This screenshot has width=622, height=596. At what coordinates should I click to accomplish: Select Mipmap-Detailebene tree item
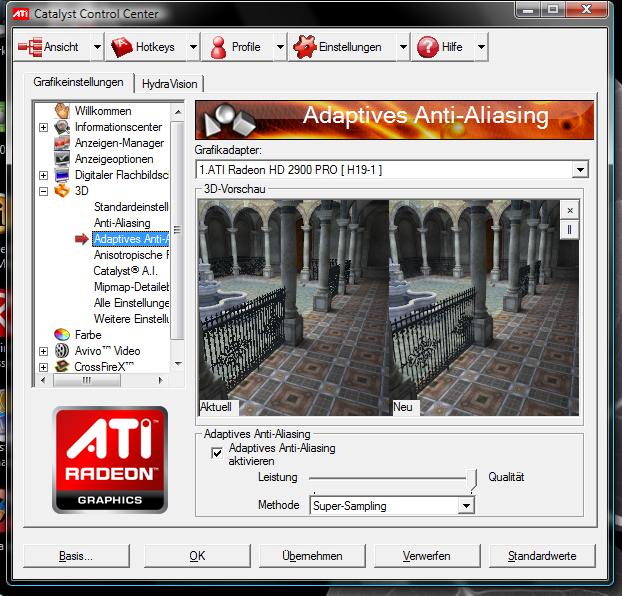(131, 287)
